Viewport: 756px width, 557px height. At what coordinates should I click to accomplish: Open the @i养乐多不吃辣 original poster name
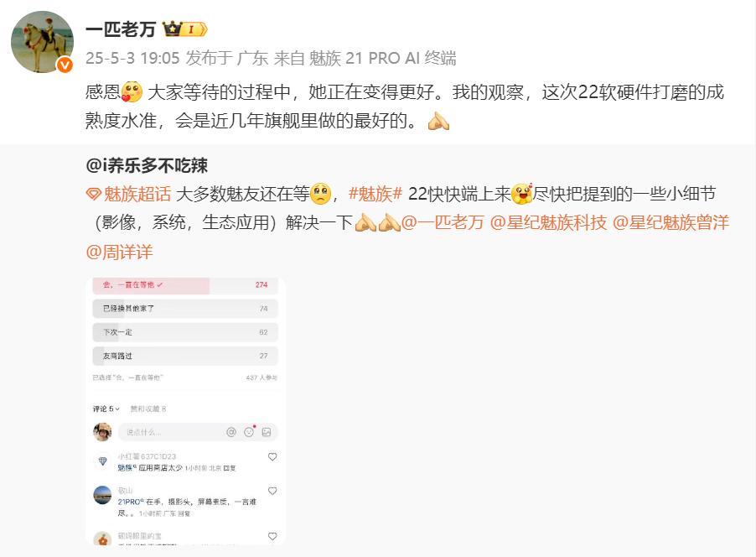tap(147, 165)
